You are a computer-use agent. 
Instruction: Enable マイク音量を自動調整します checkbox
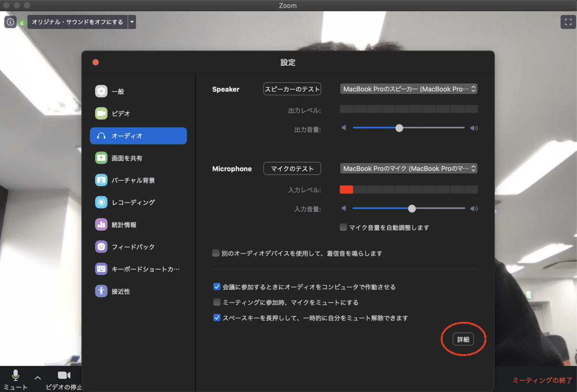pos(343,228)
